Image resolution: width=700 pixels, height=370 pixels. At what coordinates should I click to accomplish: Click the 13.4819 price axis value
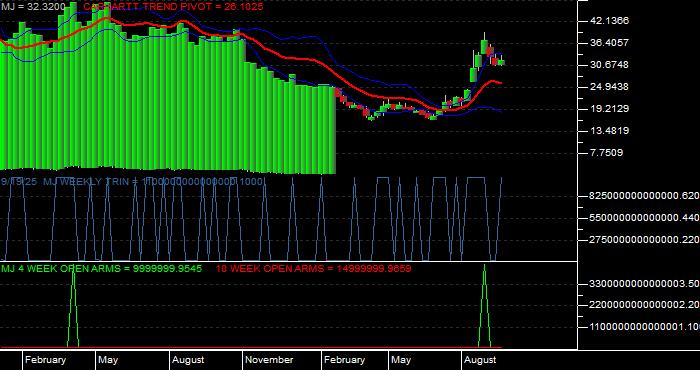609,131
